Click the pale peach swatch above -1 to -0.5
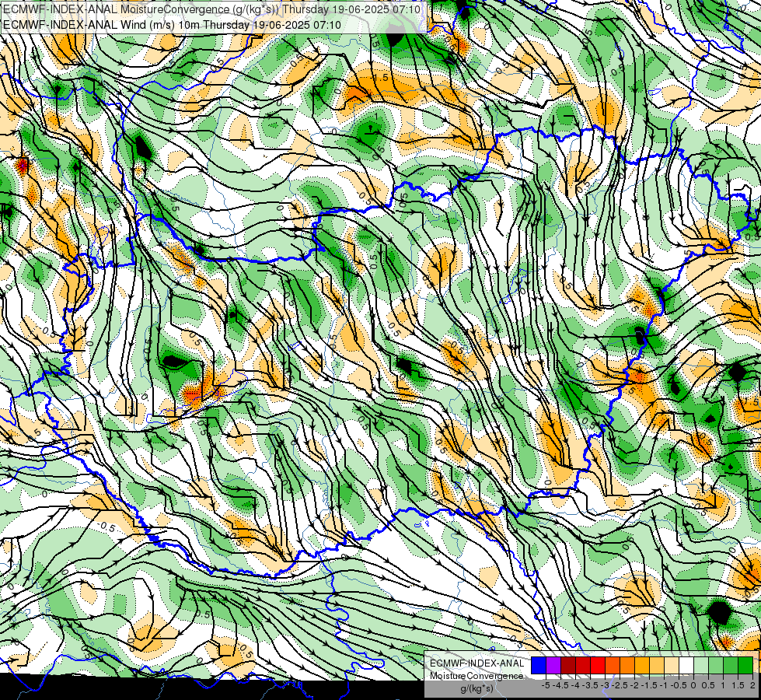Screen dimensions: 761x700 pos(672,665)
